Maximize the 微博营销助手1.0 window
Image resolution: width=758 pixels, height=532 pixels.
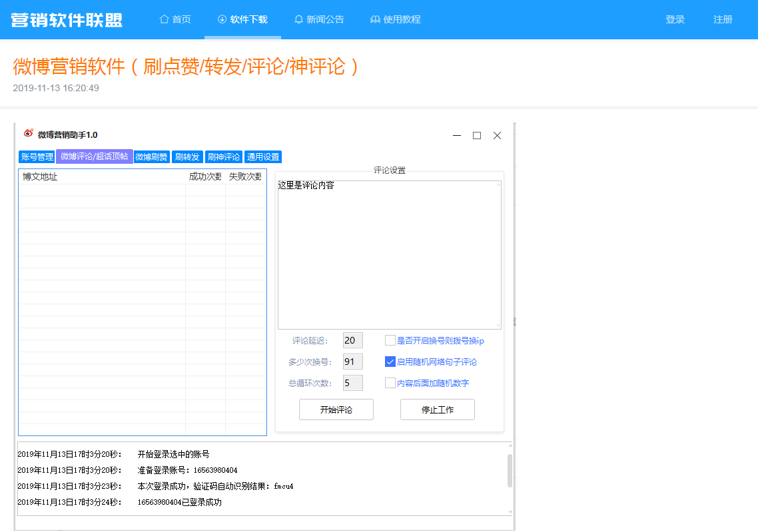[x=477, y=135]
